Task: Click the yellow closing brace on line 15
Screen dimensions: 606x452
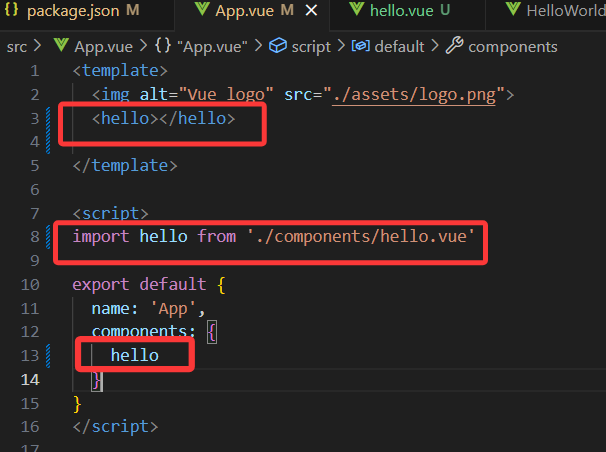Action: coord(77,404)
